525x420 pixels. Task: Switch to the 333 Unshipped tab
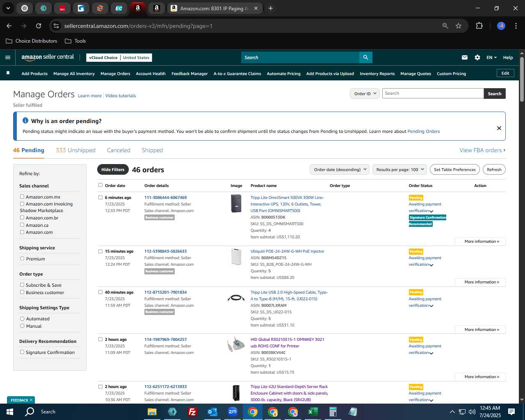[75, 150]
